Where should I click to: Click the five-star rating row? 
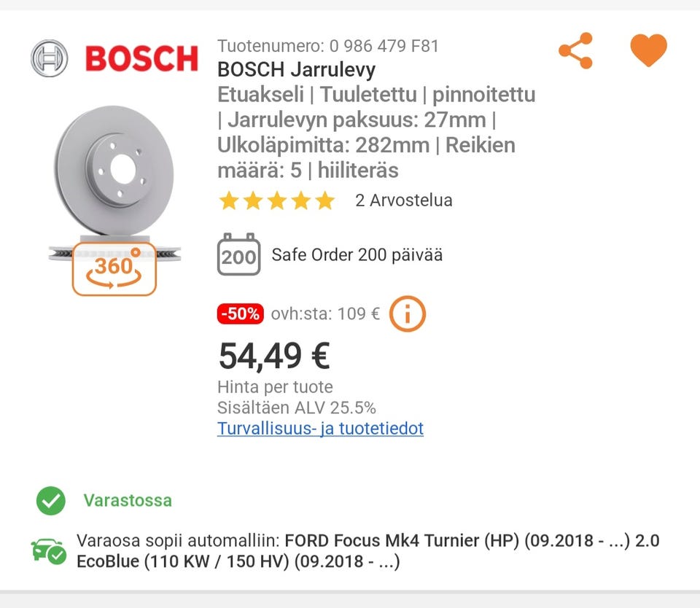point(276,200)
